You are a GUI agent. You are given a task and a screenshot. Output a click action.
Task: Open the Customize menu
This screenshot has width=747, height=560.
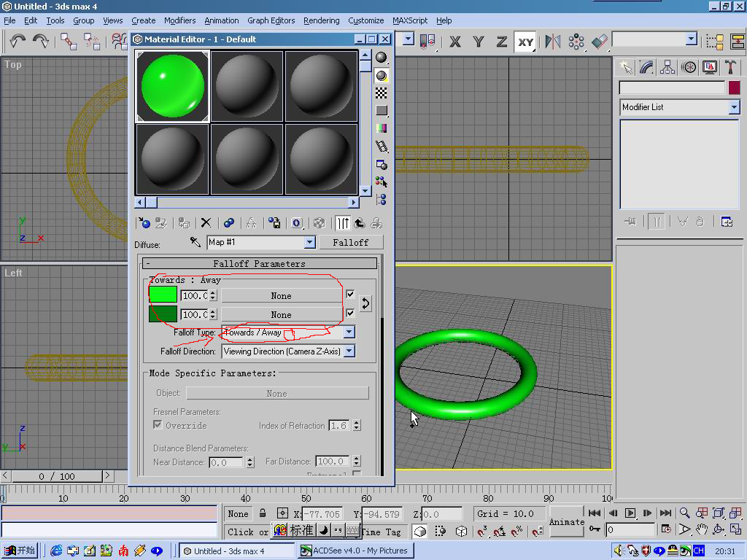(x=366, y=20)
